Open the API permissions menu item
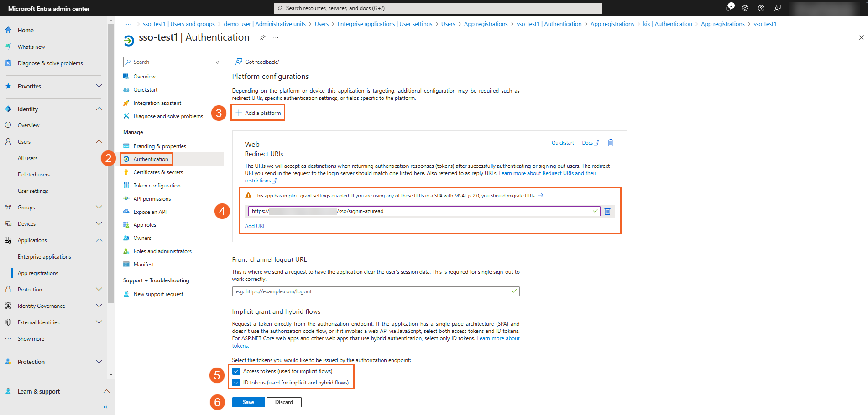 pos(152,199)
